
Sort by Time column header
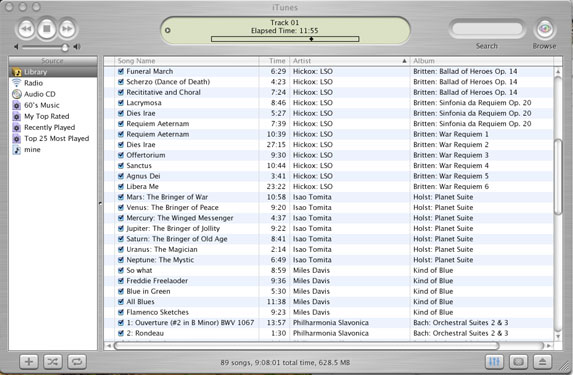tap(274, 61)
